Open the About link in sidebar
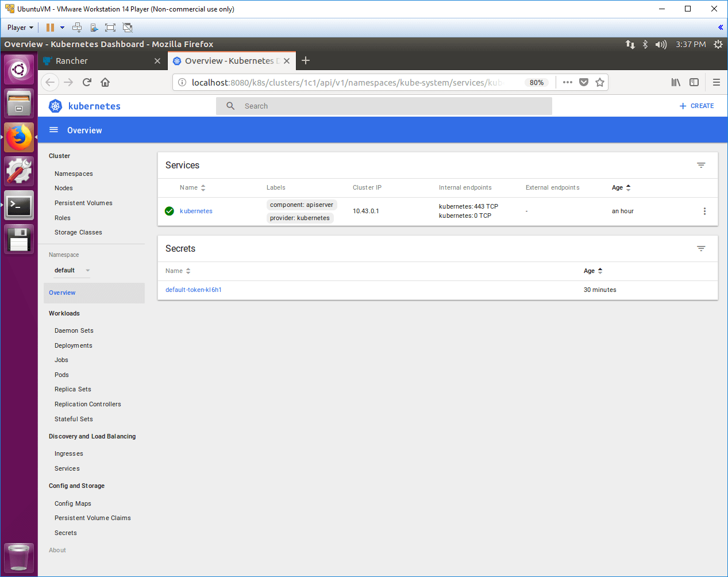The height and width of the screenshot is (577, 728). point(57,550)
